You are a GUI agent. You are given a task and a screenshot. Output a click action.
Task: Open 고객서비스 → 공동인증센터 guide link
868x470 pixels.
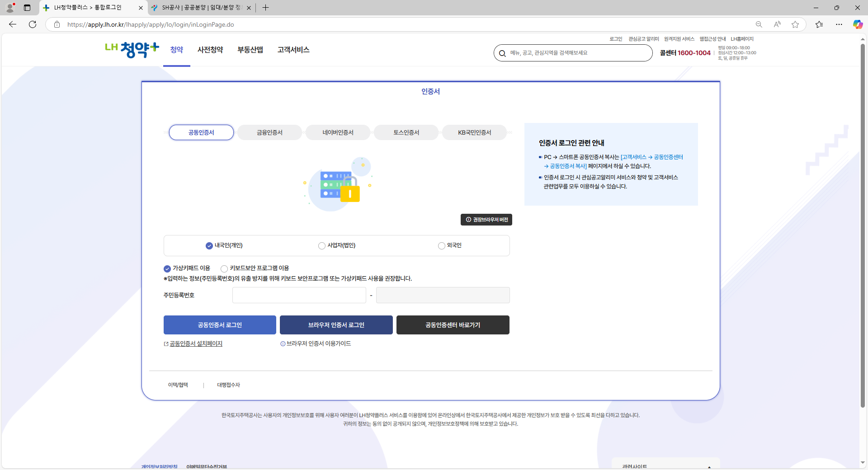(x=651, y=157)
